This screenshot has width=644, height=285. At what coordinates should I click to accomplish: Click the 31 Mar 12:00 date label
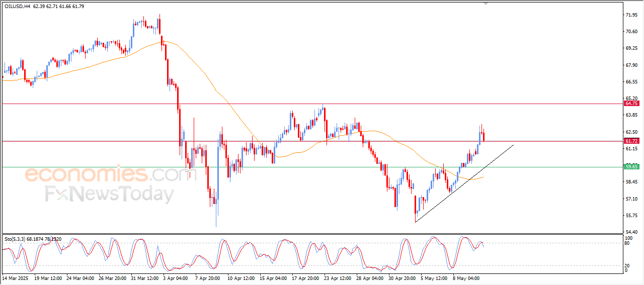click(x=144, y=277)
